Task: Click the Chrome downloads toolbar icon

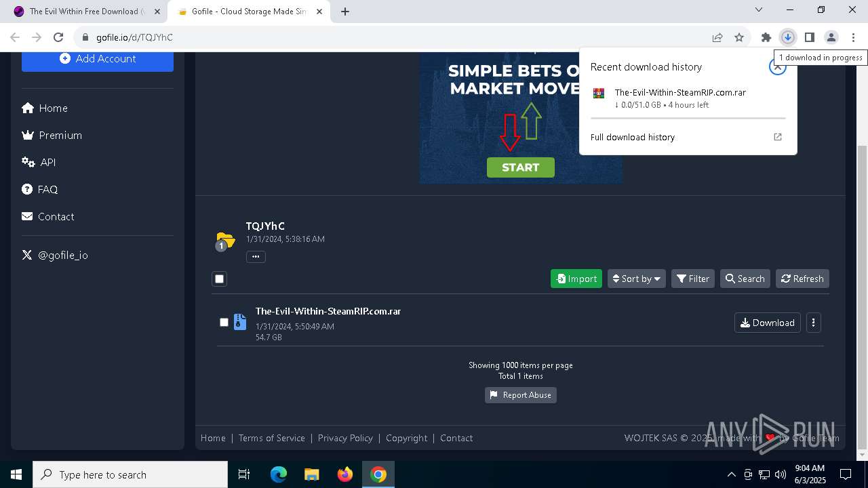Action: (788, 37)
